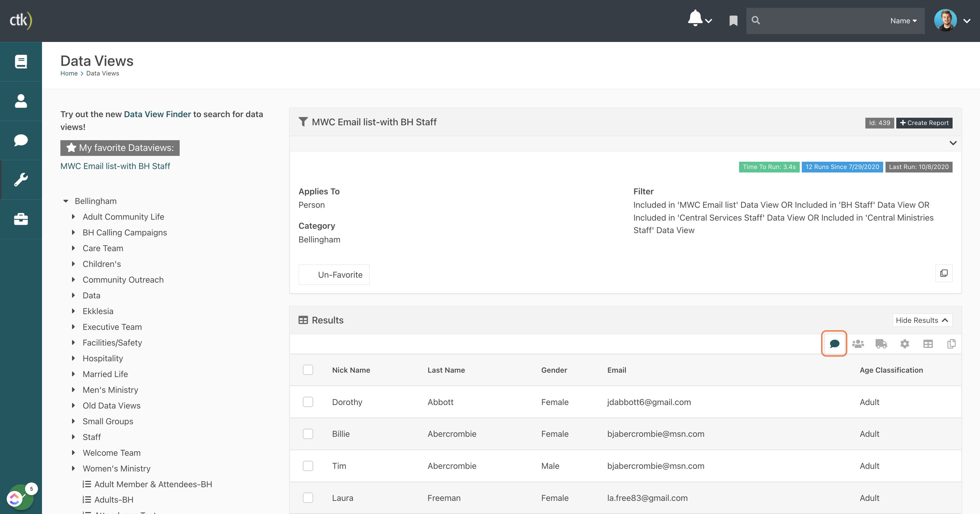The height and width of the screenshot is (514, 980).
Task: Click the bookmark icon in header
Action: [x=733, y=20]
